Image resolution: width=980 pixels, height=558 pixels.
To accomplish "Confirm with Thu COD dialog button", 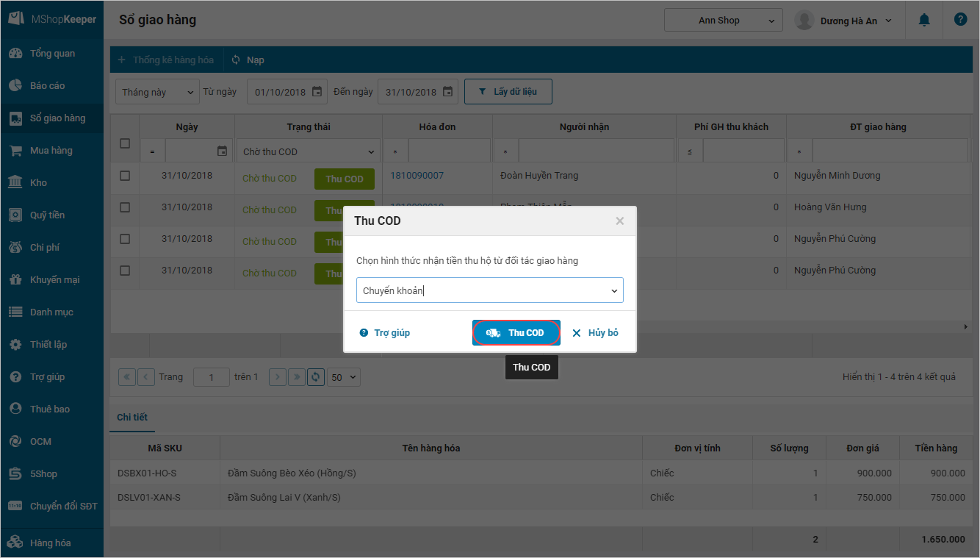I will pyautogui.click(x=516, y=333).
